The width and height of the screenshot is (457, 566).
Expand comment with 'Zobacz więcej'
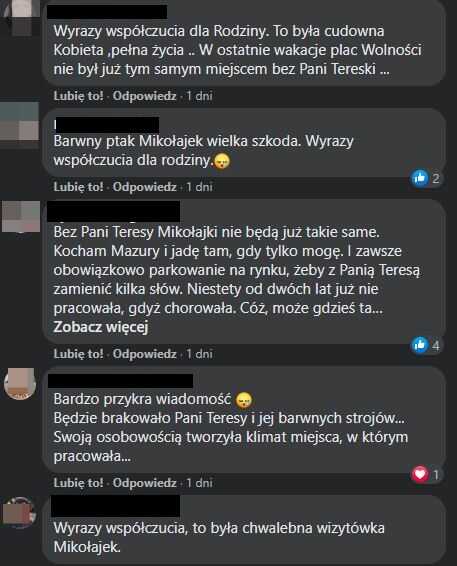[101, 327]
